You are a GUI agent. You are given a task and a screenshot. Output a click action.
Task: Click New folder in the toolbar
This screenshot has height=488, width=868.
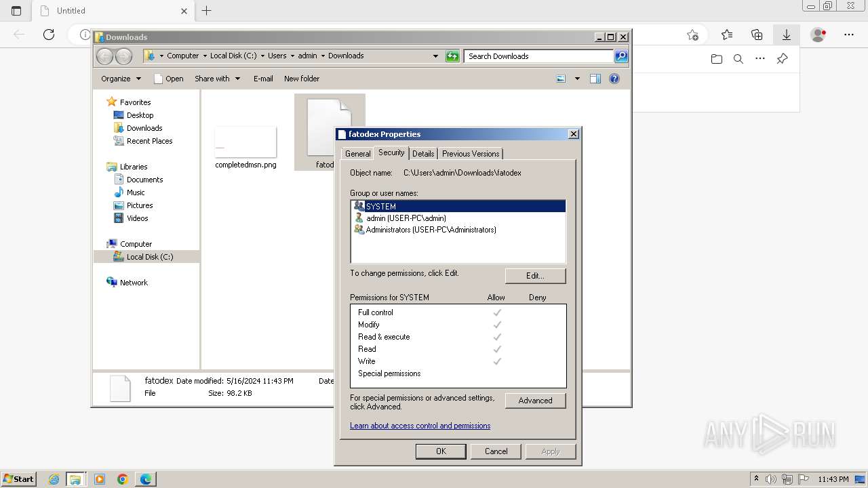302,79
